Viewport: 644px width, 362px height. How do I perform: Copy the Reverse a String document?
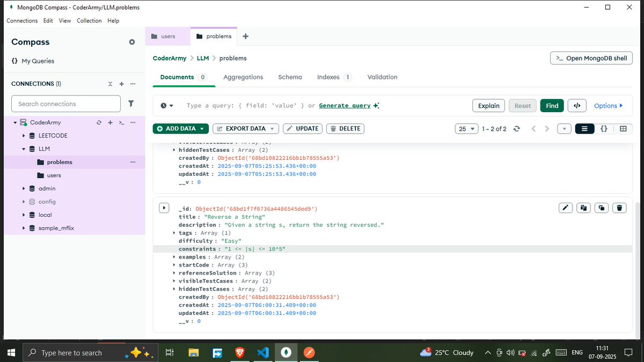583,208
